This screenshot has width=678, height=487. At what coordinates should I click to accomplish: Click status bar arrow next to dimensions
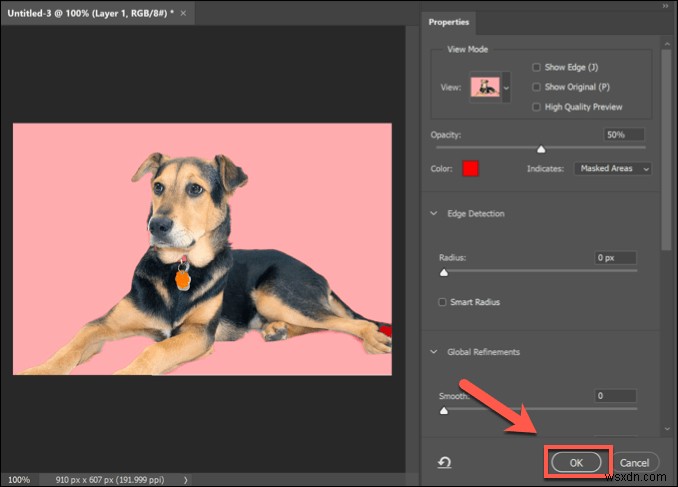[x=185, y=480]
